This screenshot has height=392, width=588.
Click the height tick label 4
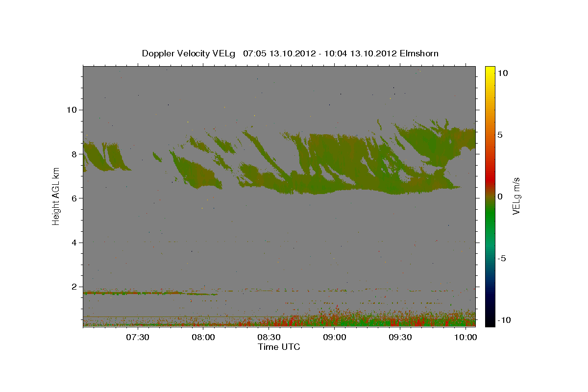[x=74, y=243]
